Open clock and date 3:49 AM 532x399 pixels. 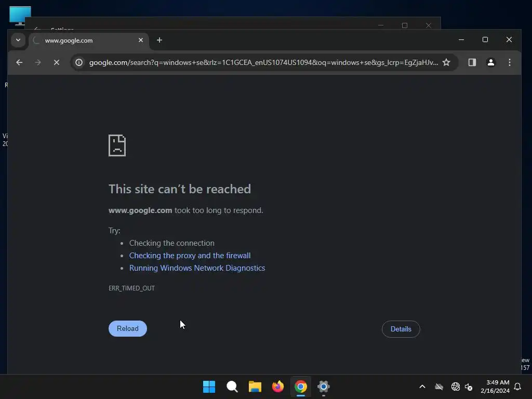pos(495,387)
